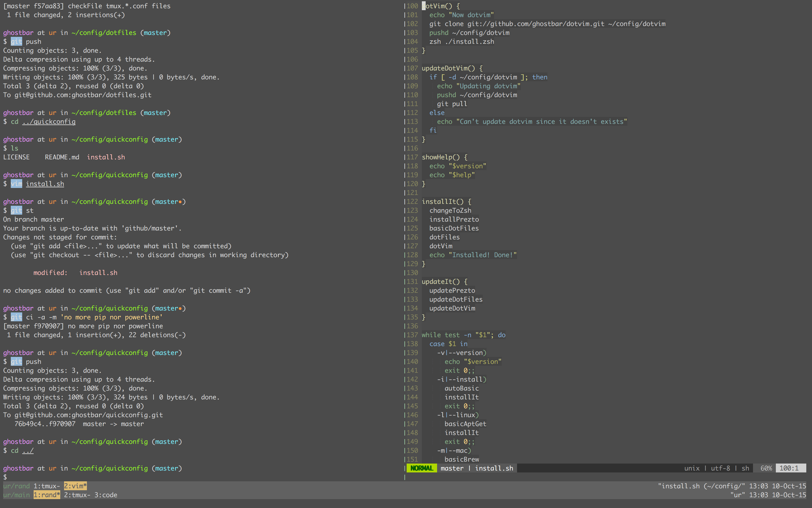812x508 pixels.
Task: Switch to the 2:tmux- window in ur/main
Action: (x=77, y=495)
